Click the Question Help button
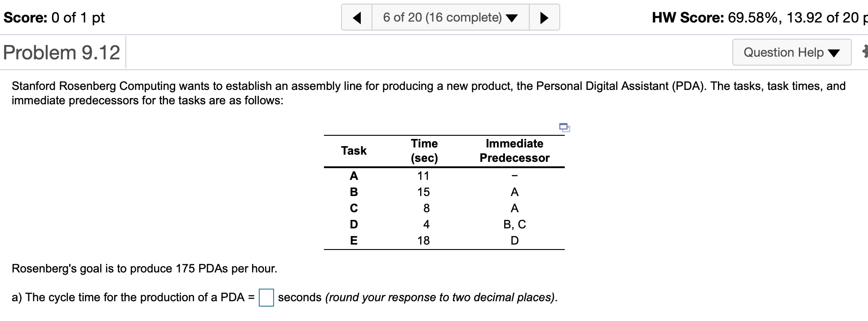This screenshot has width=868, height=321. click(x=792, y=53)
